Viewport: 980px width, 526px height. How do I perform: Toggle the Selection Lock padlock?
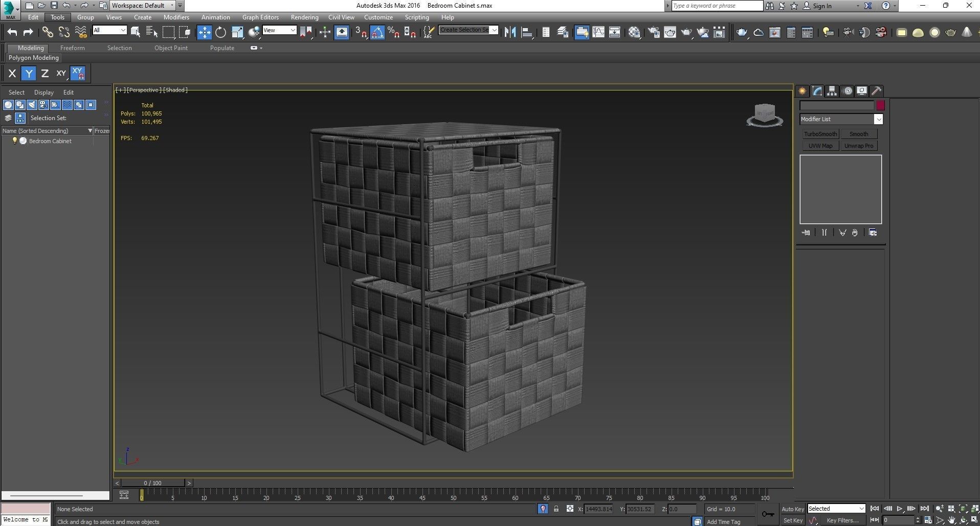[x=556, y=509]
